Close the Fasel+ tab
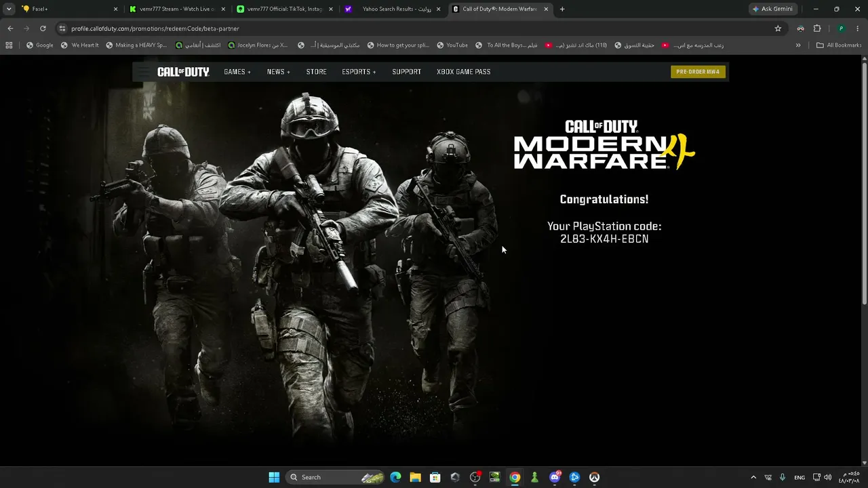The image size is (868, 488). coord(115,9)
